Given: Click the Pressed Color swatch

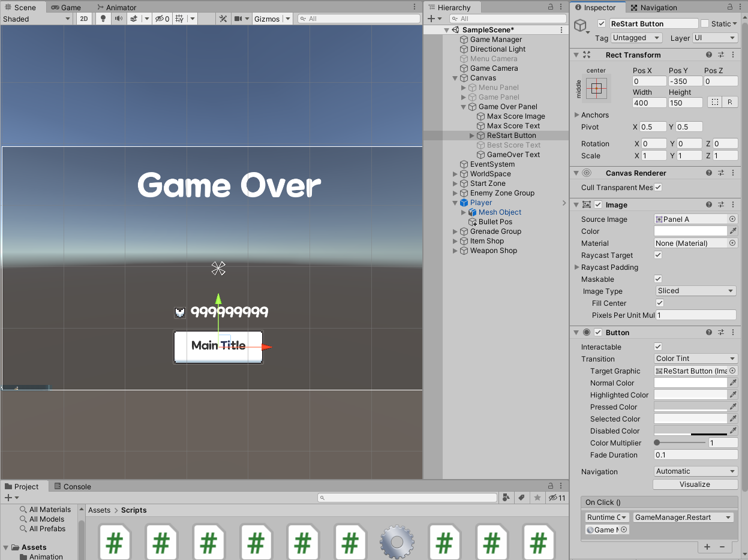Looking at the screenshot, I should (x=690, y=407).
